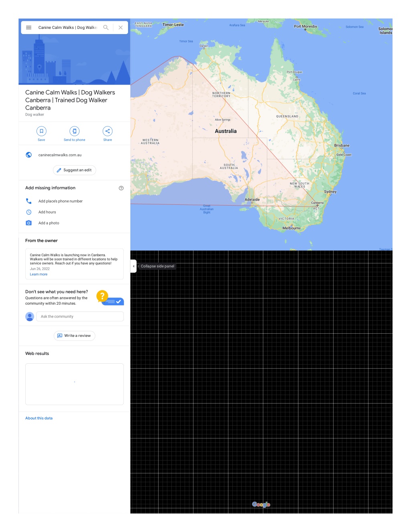The image size is (411, 532).
Task: Select Add place's phone number
Action: point(61,201)
